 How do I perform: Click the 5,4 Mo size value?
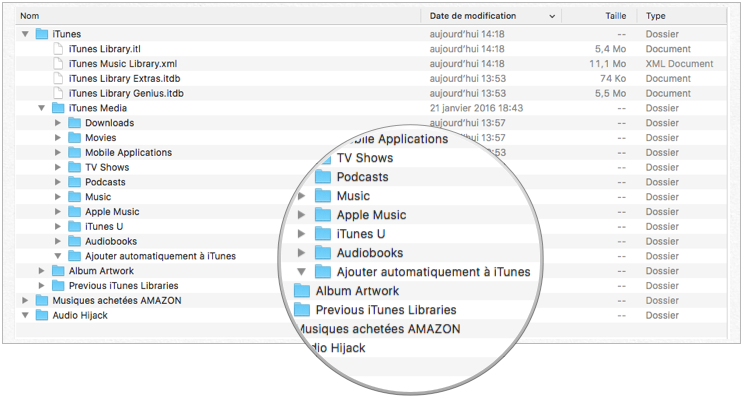click(x=610, y=49)
